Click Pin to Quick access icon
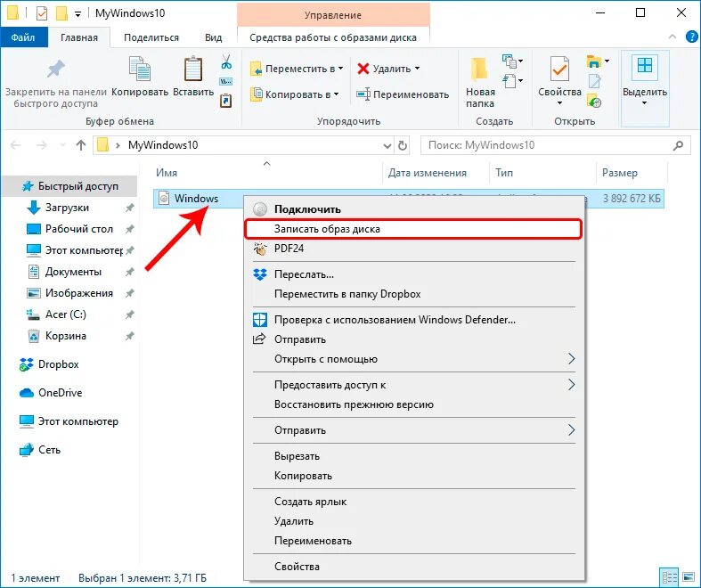The width and height of the screenshot is (701, 588). [56, 69]
